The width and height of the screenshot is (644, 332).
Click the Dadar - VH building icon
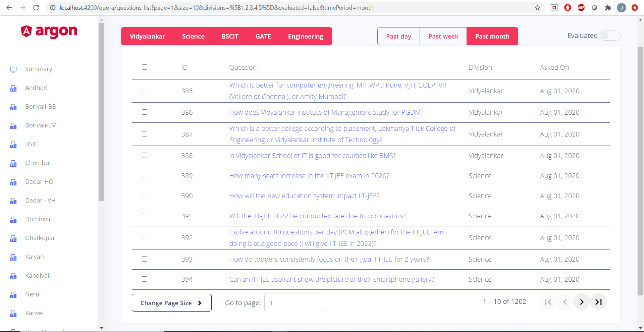[13, 201]
